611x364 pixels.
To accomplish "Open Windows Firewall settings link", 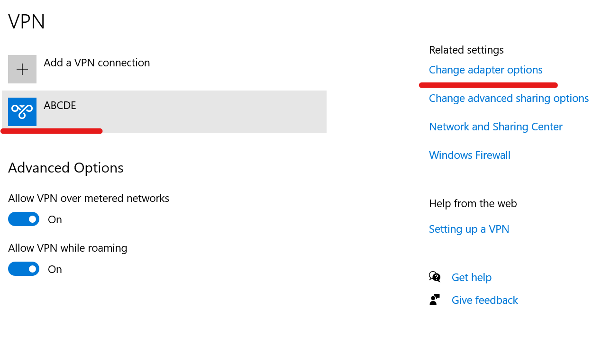I will pyautogui.click(x=469, y=155).
